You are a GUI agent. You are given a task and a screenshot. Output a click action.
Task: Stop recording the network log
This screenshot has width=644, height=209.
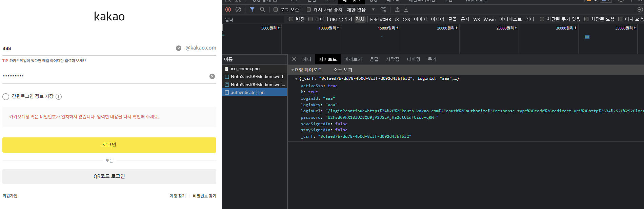coord(228,9)
